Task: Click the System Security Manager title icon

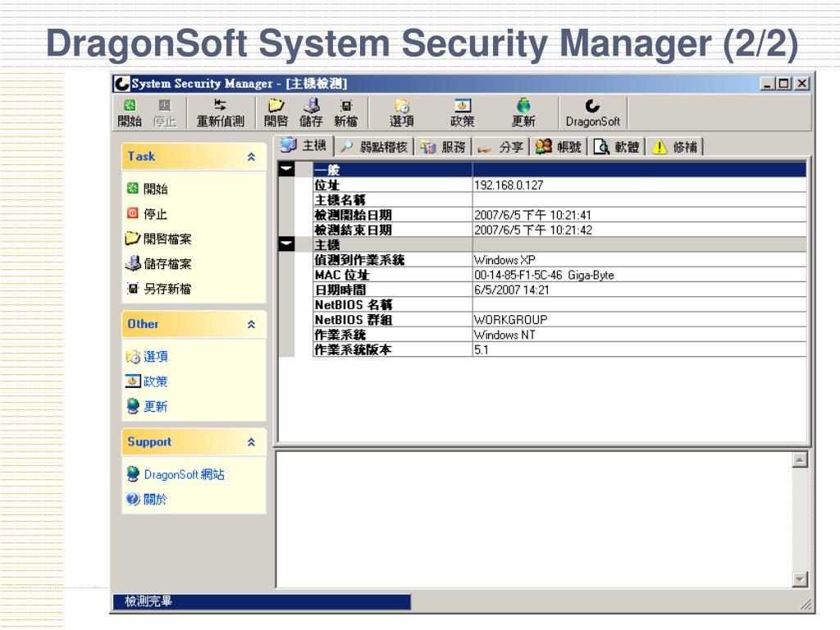Action: 121,84
